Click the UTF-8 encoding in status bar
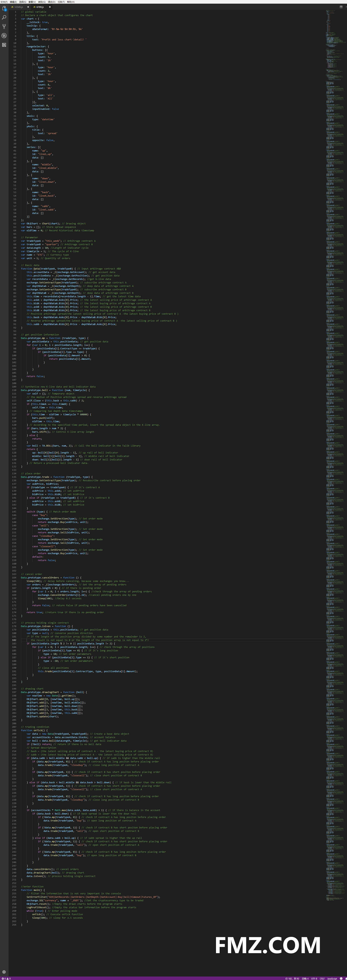 (x=314, y=979)
